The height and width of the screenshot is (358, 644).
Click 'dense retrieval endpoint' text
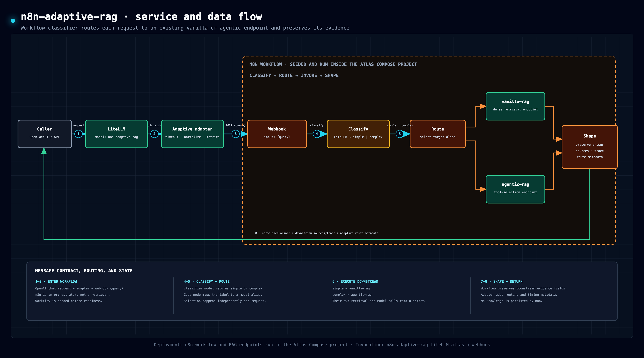coord(515,109)
